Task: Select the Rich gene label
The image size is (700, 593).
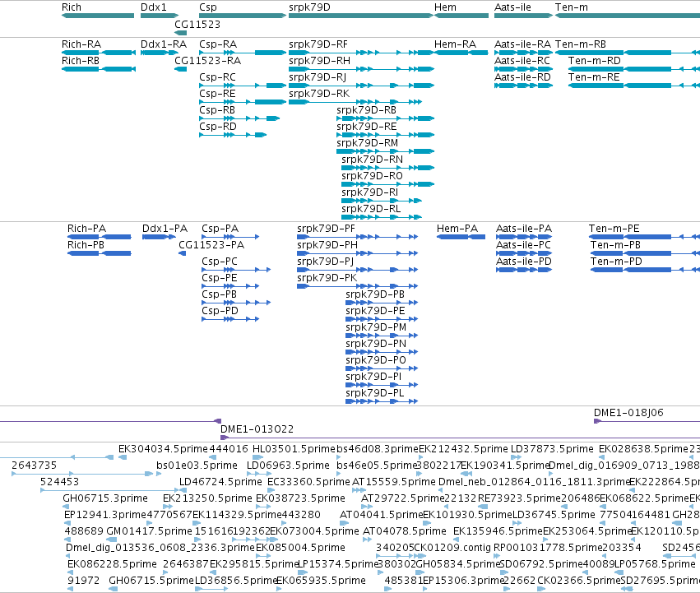Action: pos(72,7)
